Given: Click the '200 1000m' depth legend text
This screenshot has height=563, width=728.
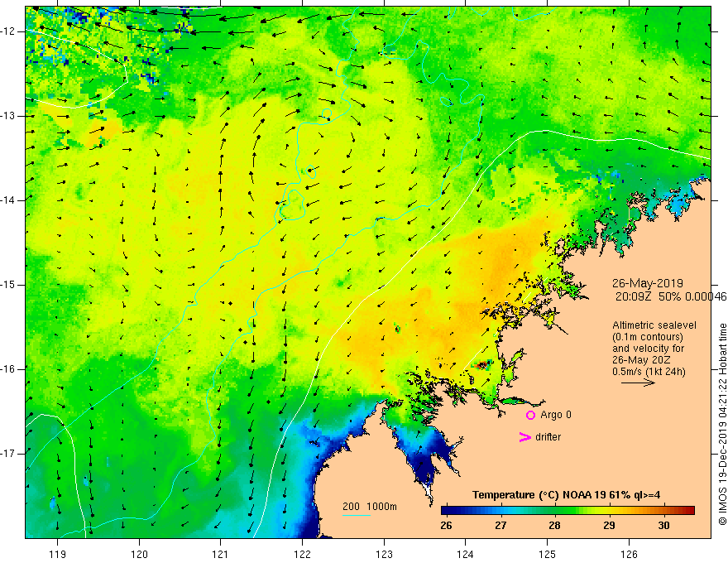Looking at the screenshot, I should click(x=370, y=507).
